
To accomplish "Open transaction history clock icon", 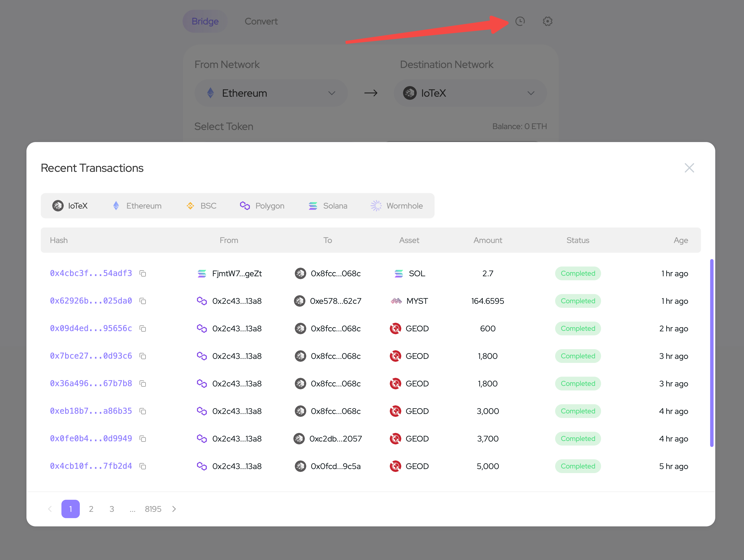I will 520,21.
